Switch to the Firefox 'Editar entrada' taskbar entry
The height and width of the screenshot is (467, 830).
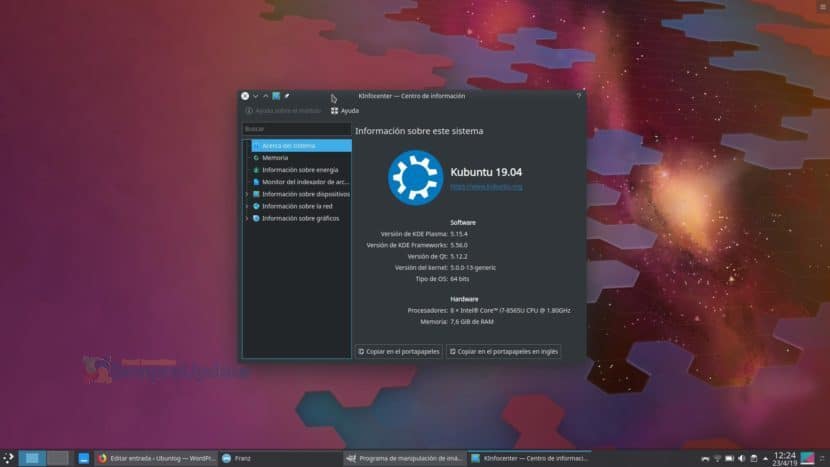157,459
